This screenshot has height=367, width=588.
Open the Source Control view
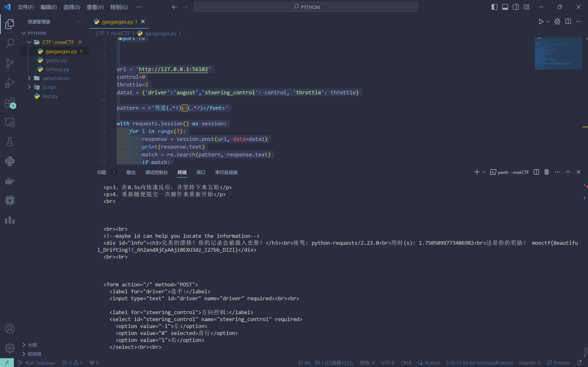(x=10, y=63)
